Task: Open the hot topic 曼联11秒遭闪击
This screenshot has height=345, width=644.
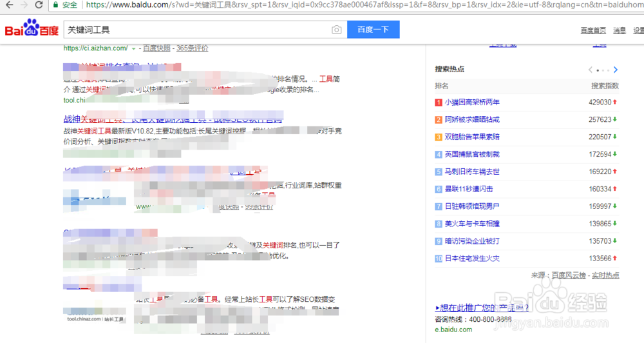Action: point(469,189)
